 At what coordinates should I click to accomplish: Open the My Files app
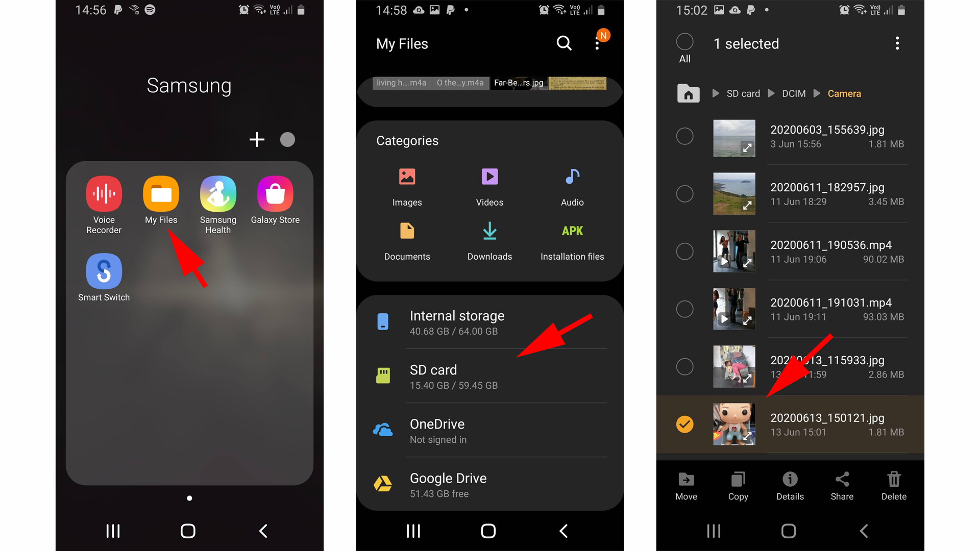coord(160,194)
